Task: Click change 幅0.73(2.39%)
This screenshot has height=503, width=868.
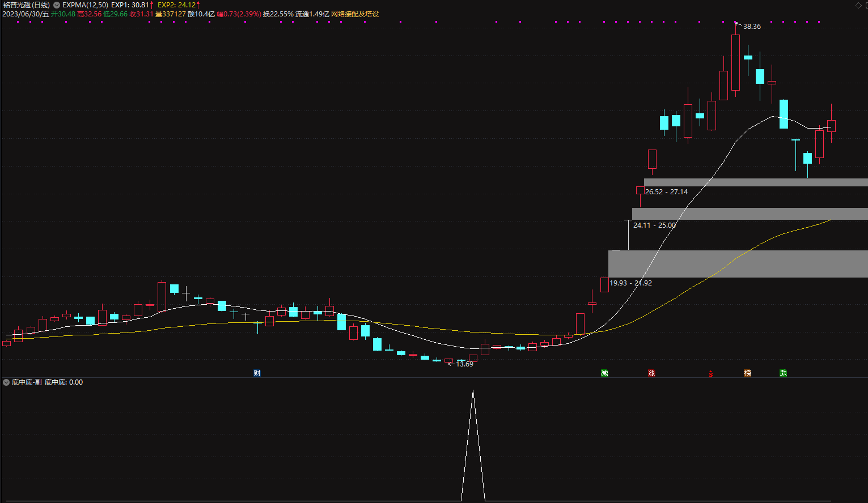Action: [239, 14]
